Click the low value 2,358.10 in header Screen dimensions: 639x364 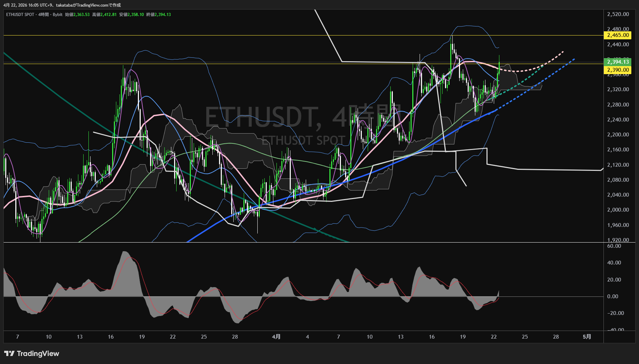click(135, 15)
